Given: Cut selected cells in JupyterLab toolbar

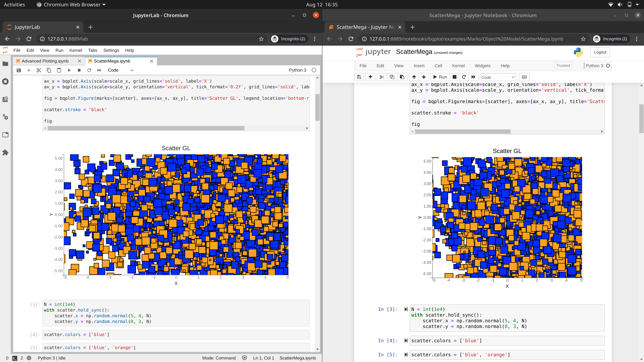Looking at the screenshot, I should pos(39,70).
